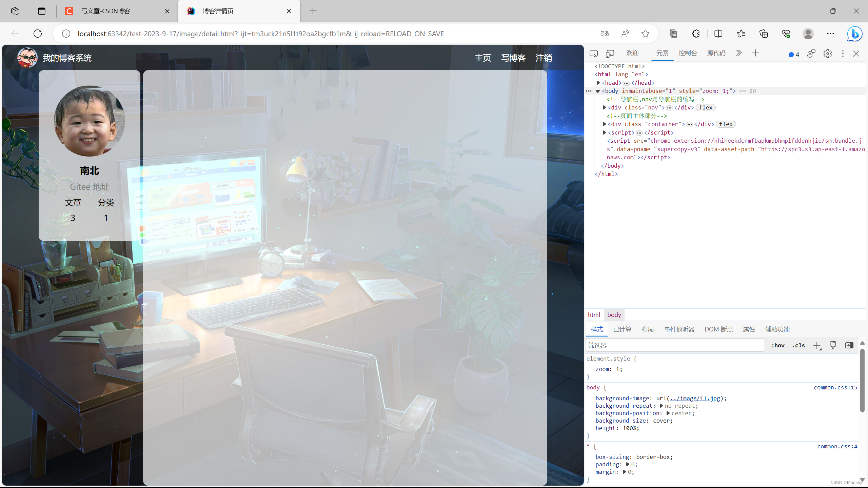868x488 pixels.
Task: Open a new browser tab
Action: [x=313, y=11]
